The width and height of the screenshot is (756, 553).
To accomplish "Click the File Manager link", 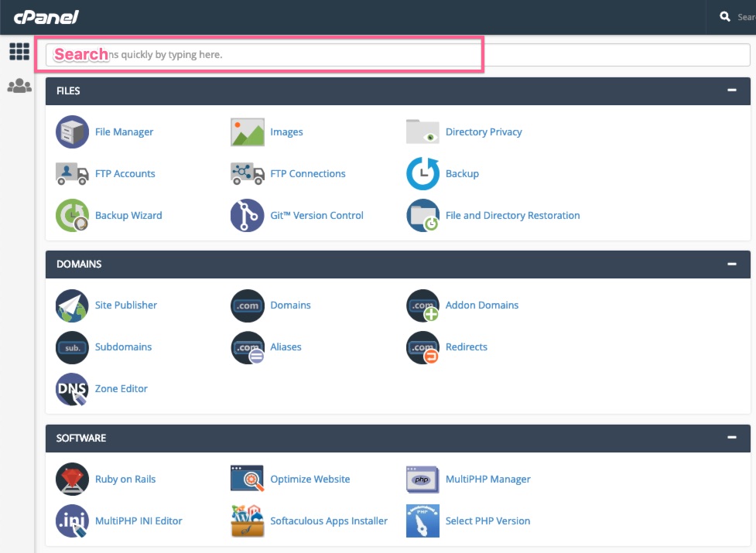I will tap(124, 132).
